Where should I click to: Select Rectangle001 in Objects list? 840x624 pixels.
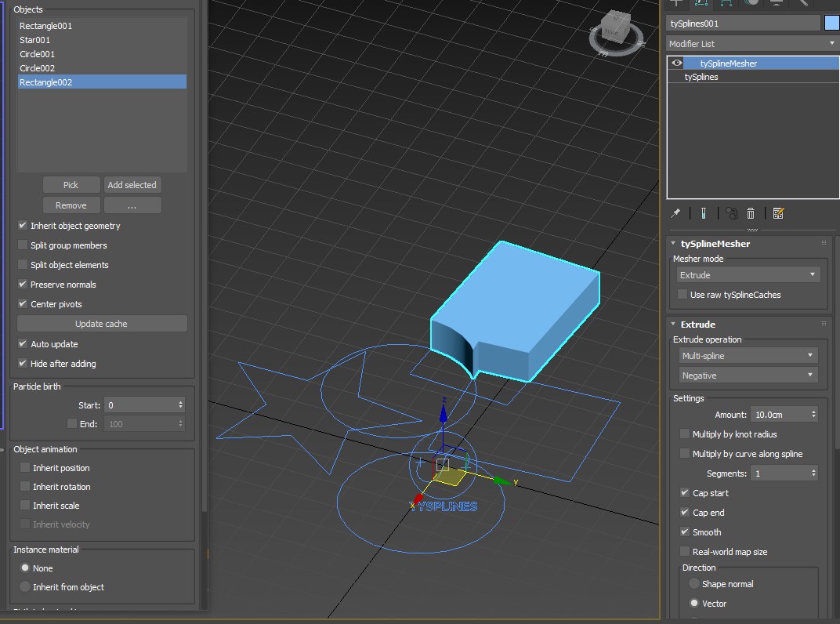[102, 26]
